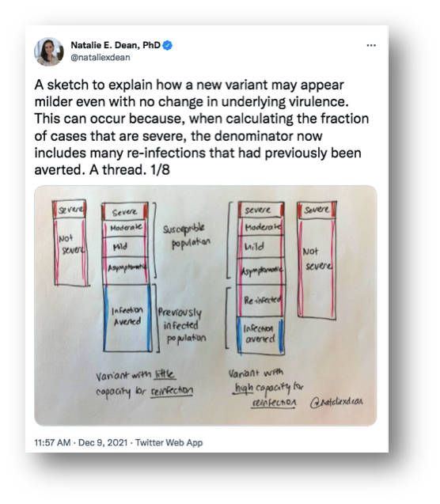This screenshot has width=440, height=504.
Task: Click the Previously infected population handwritten label
Action: 181,326
